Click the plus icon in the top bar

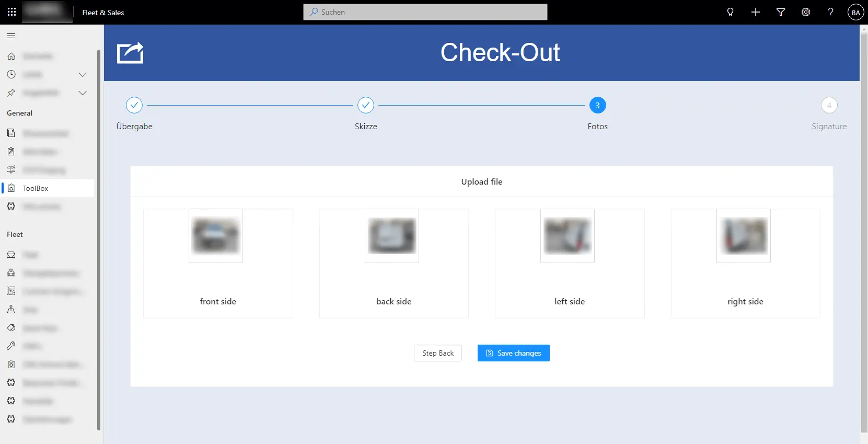pos(755,12)
